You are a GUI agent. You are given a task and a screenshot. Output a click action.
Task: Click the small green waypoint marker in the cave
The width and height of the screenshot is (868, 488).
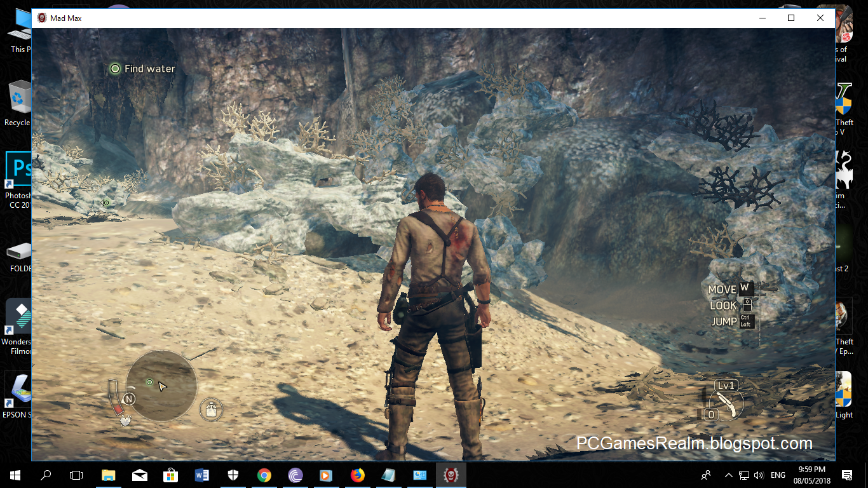coord(106,203)
